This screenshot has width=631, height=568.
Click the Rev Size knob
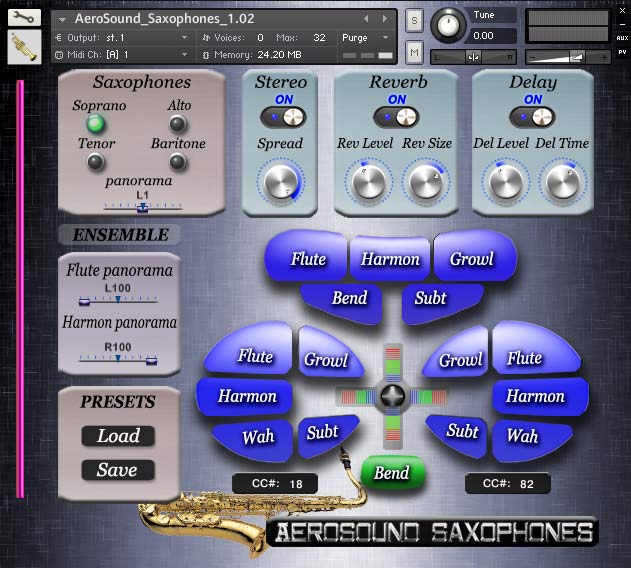(425, 182)
